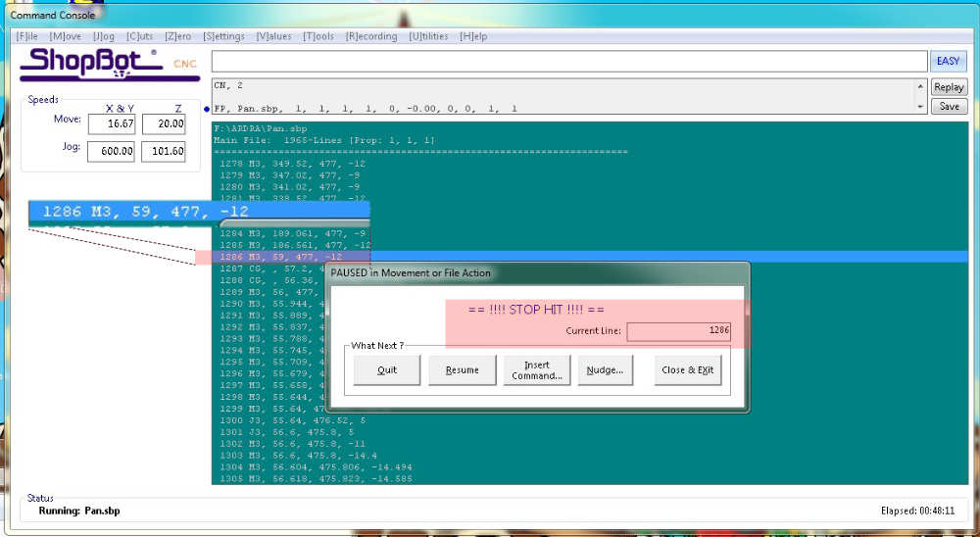Click the Current Line field showing 1286
980x537 pixels.
(679, 331)
